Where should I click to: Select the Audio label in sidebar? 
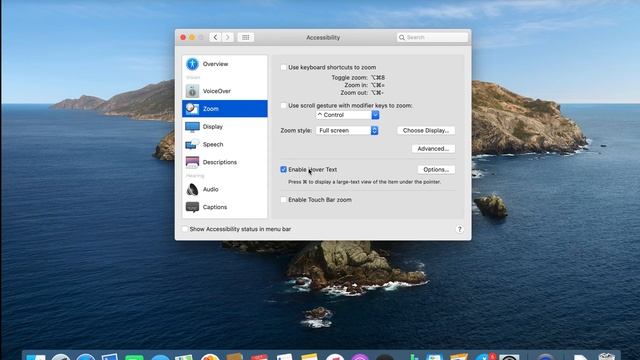pos(211,189)
